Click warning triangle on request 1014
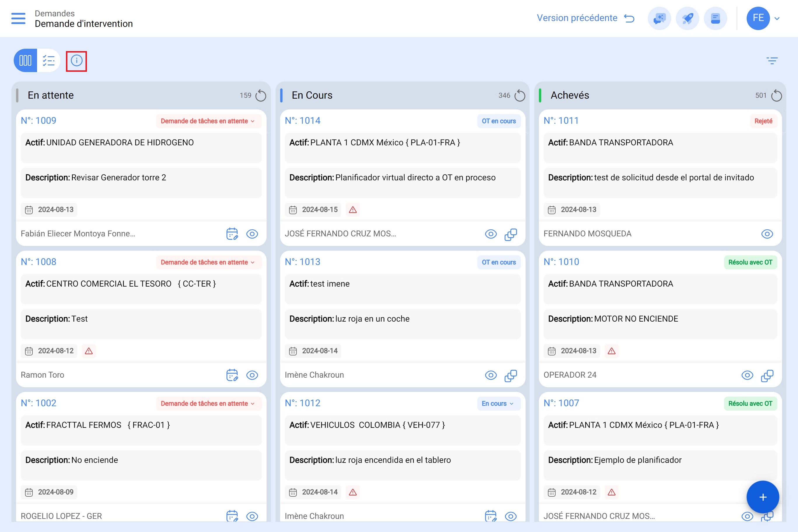This screenshot has height=532, width=798. coord(353,210)
